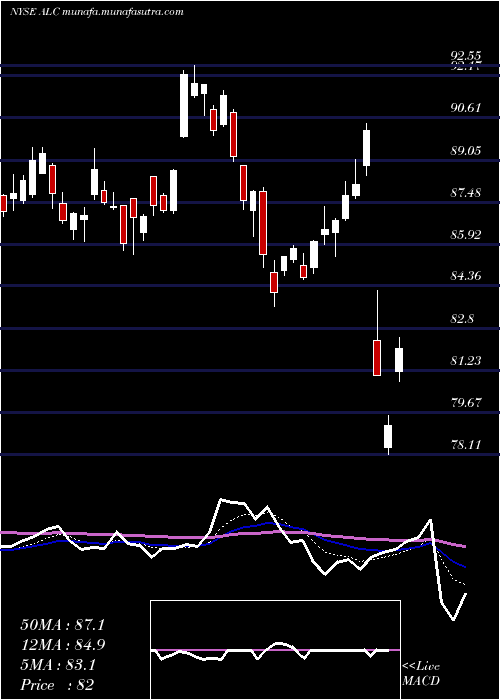Screen dimensions: 500x700
Task: Select the 87.48 price level label
Action: click(466, 193)
